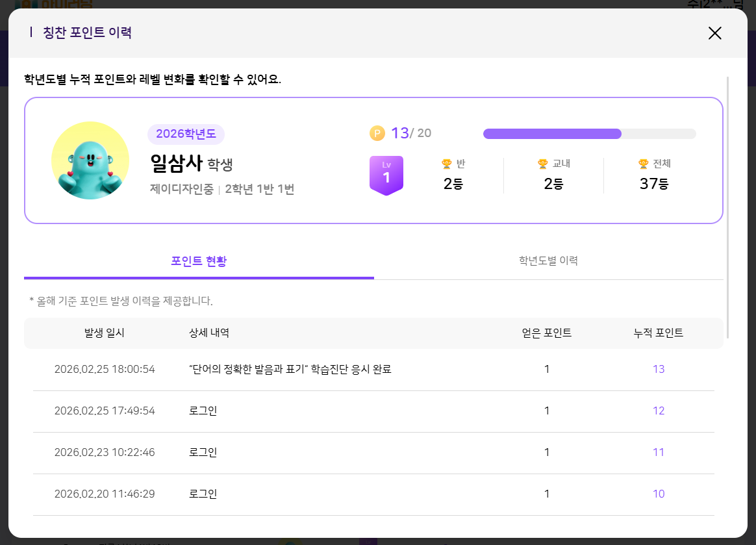Click cumulative points value 10

click(659, 494)
